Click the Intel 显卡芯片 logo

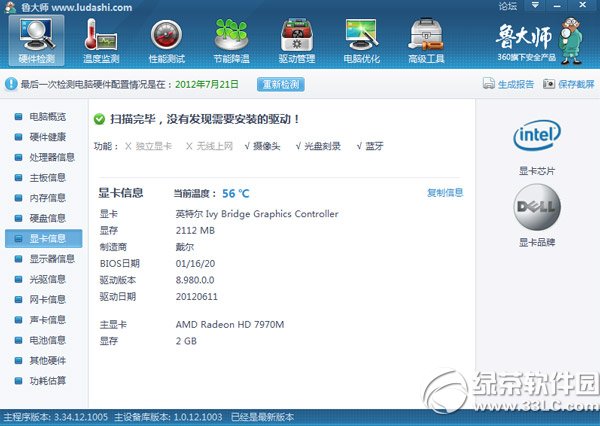pyautogui.click(x=537, y=135)
